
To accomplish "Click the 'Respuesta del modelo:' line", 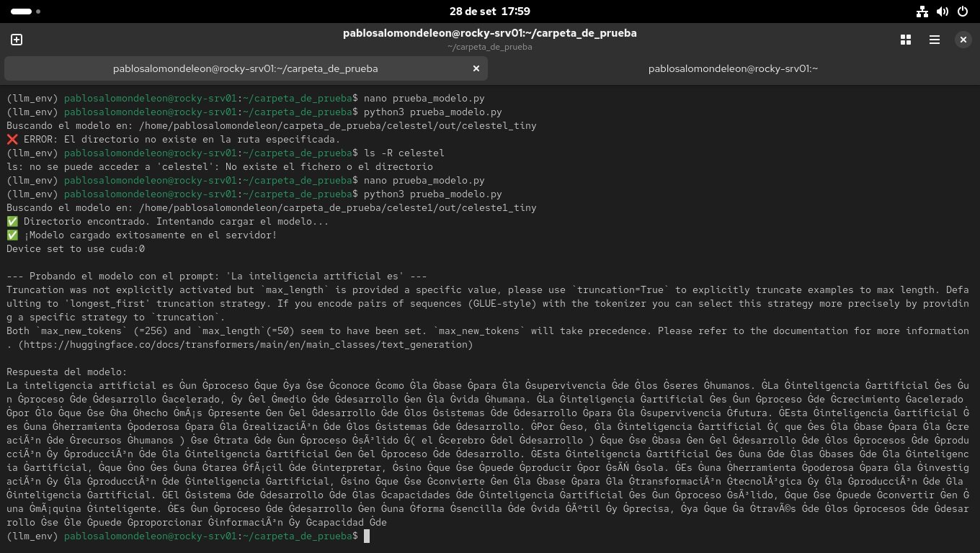I will point(66,372).
